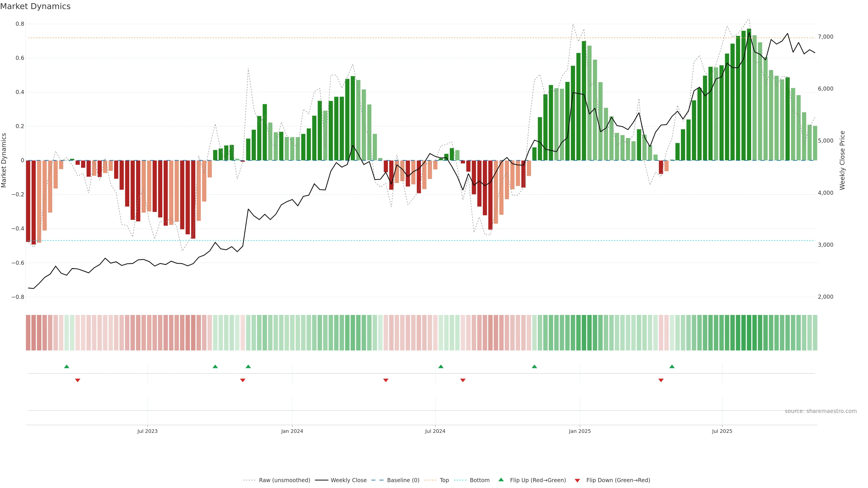The image size is (868, 488).
Task: Click the last red flip-down triangle marker
Action: (x=661, y=380)
